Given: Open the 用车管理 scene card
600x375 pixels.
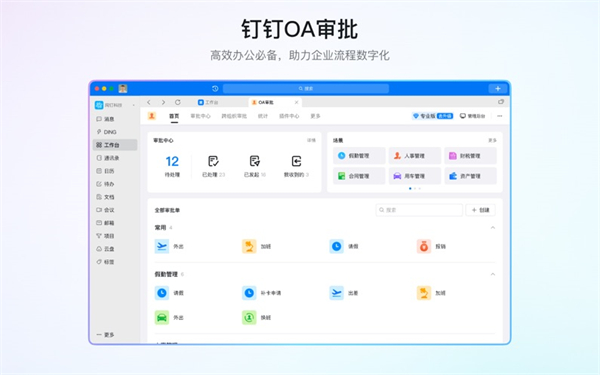Looking at the screenshot, I should [415, 176].
